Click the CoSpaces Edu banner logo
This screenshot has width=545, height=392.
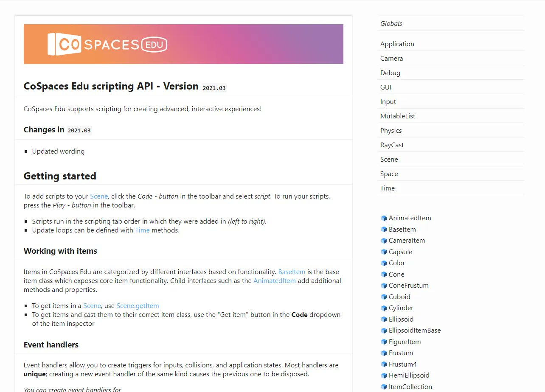pyautogui.click(x=183, y=44)
